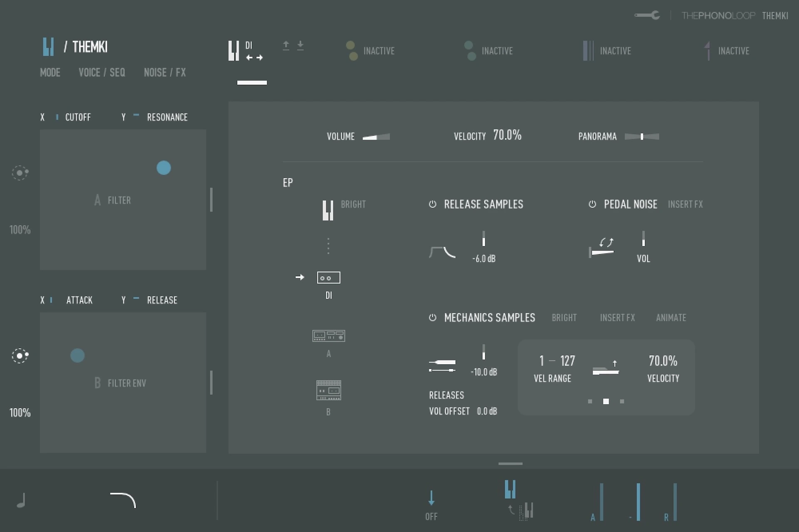Click the quarter note icon
The width and height of the screenshot is (799, 532).
pos(21,500)
